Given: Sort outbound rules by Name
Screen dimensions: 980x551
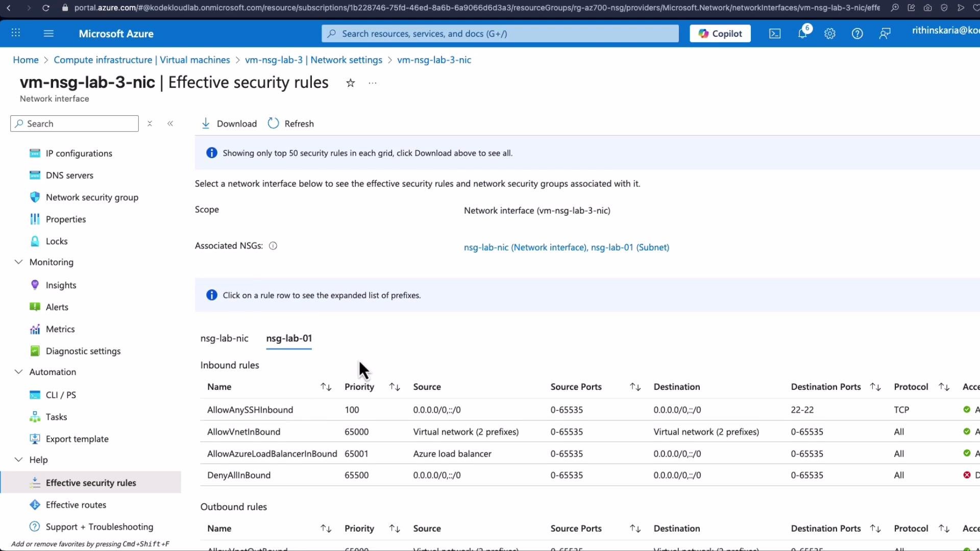Looking at the screenshot, I should [x=326, y=529].
